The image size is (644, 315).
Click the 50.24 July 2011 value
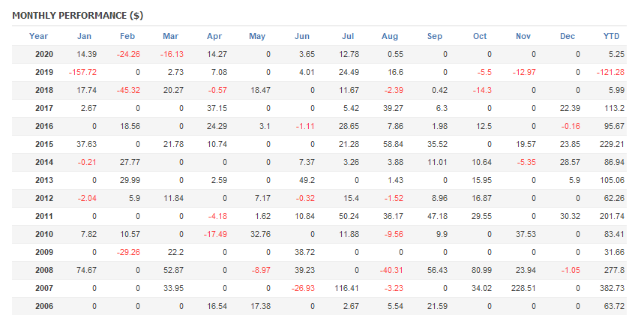tap(349, 217)
